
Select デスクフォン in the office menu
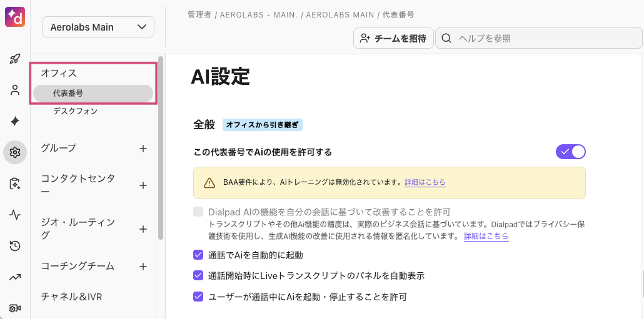[x=75, y=112]
